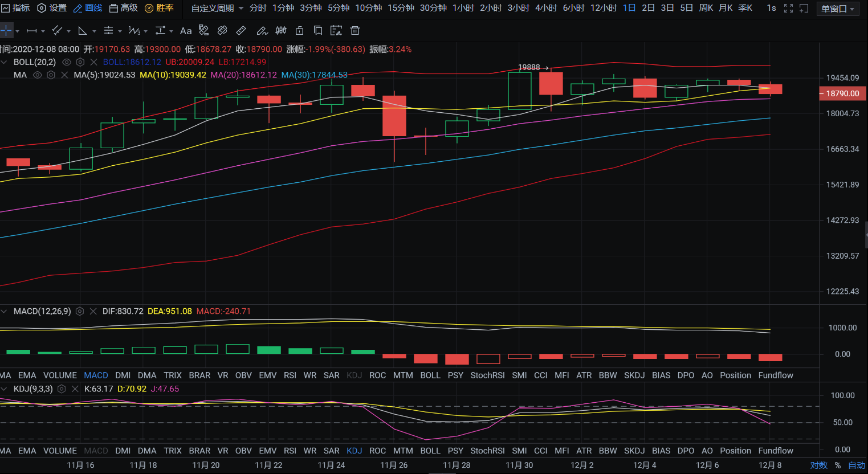Collapse the KDJ(9,3,3) indicator panel
This screenshot has height=474, width=868.
tap(5, 389)
